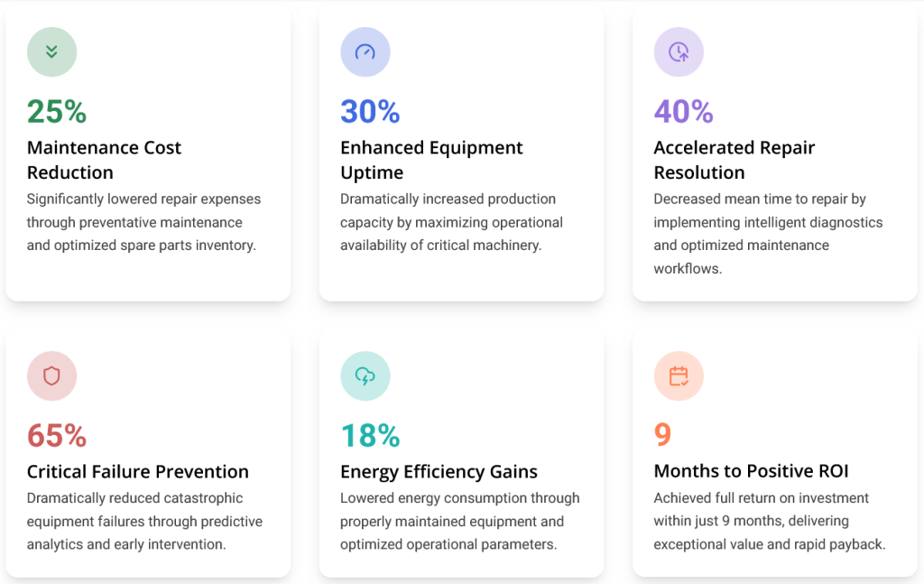Click the red 65% statistic

point(57,435)
